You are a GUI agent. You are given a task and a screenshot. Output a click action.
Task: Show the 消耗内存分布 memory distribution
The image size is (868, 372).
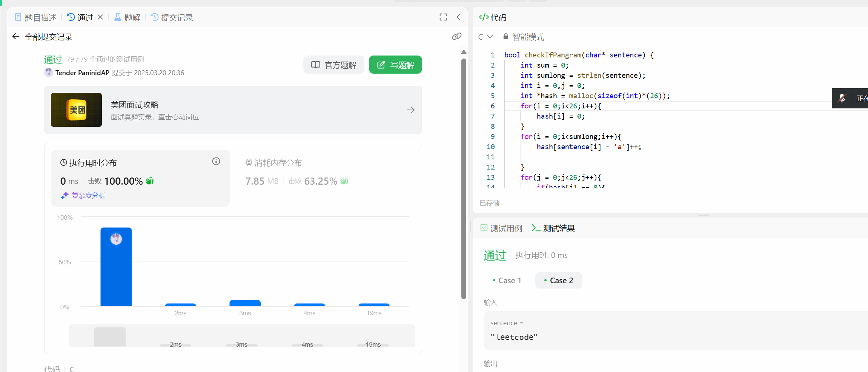point(273,163)
